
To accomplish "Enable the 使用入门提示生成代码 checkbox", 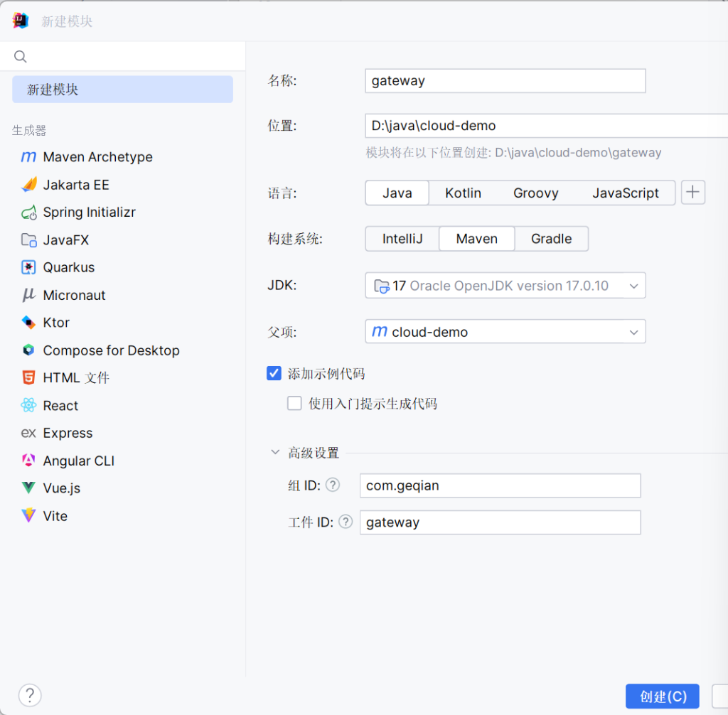I will point(294,404).
